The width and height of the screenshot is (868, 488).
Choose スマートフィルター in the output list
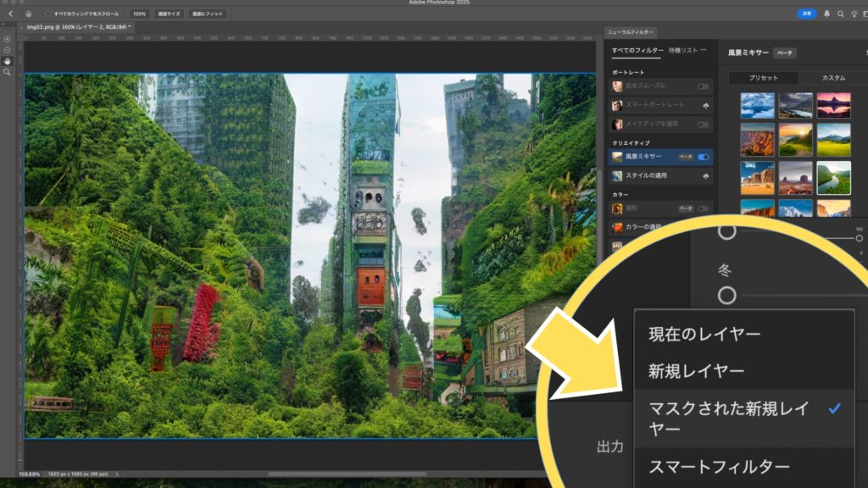click(x=719, y=467)
